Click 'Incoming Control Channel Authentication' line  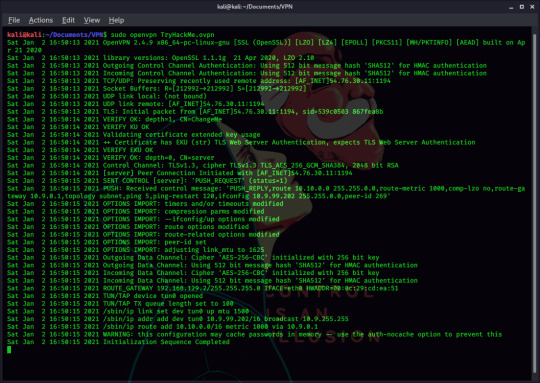coord(247,73)
